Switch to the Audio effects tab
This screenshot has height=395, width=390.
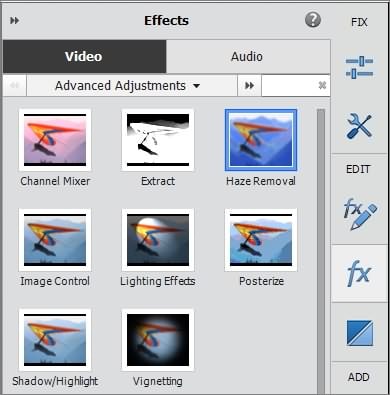pos(248,56)
